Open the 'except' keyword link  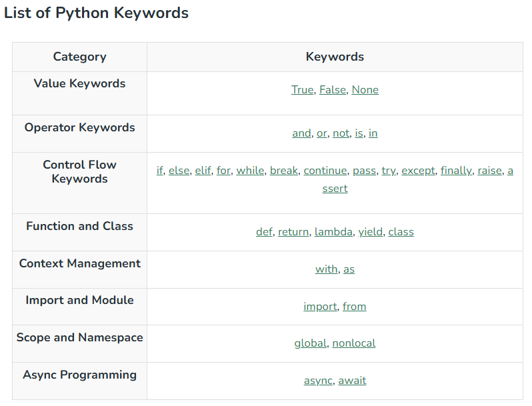tap(419, 171)
